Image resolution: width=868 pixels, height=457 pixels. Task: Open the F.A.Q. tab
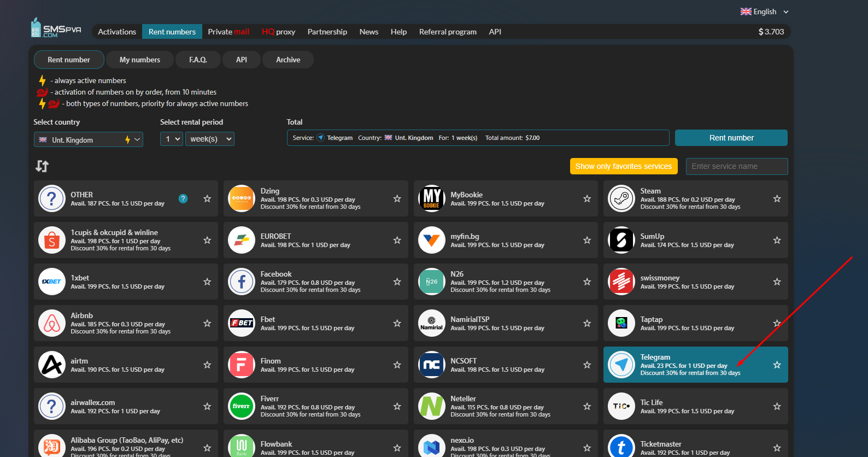pos(198,60)
